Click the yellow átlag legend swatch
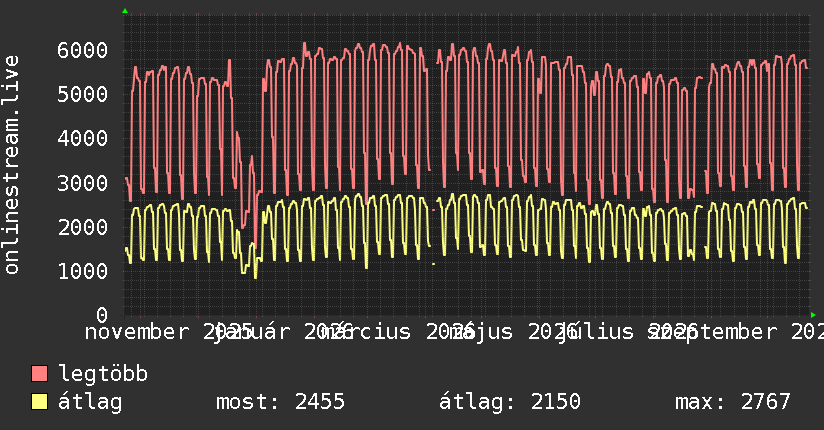The width and height of the screenshot is (824, 430). (39, 402)
